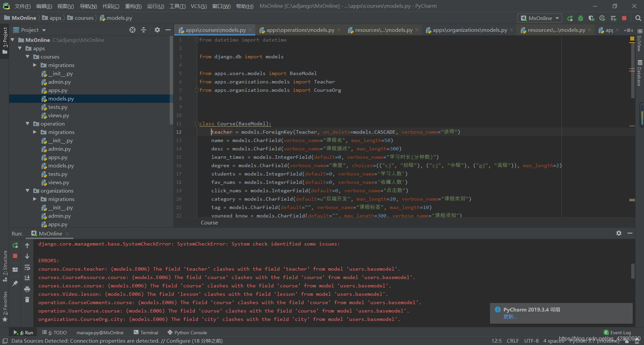The image size is (644, 345).
Task: Minimize the Run tool window
Action: (630, 233)
